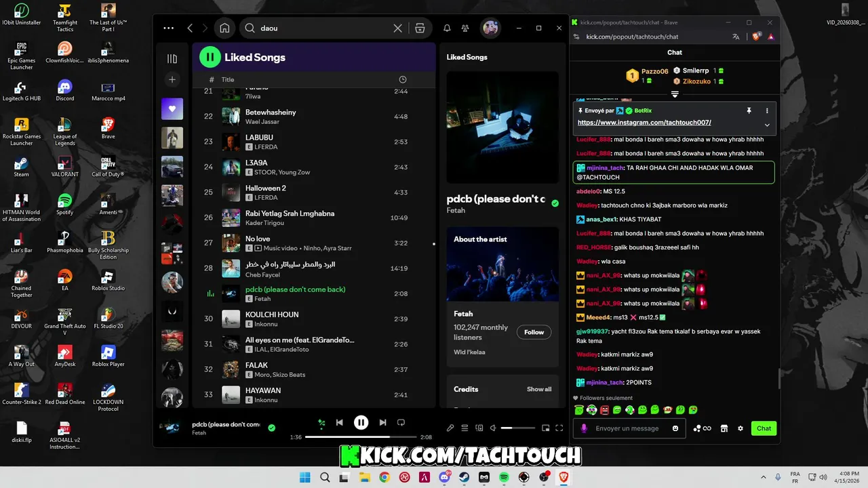Image resolution: width=868 pixels, height=488 pixels.
Task: Show all credits
Action: pos(539,389)
